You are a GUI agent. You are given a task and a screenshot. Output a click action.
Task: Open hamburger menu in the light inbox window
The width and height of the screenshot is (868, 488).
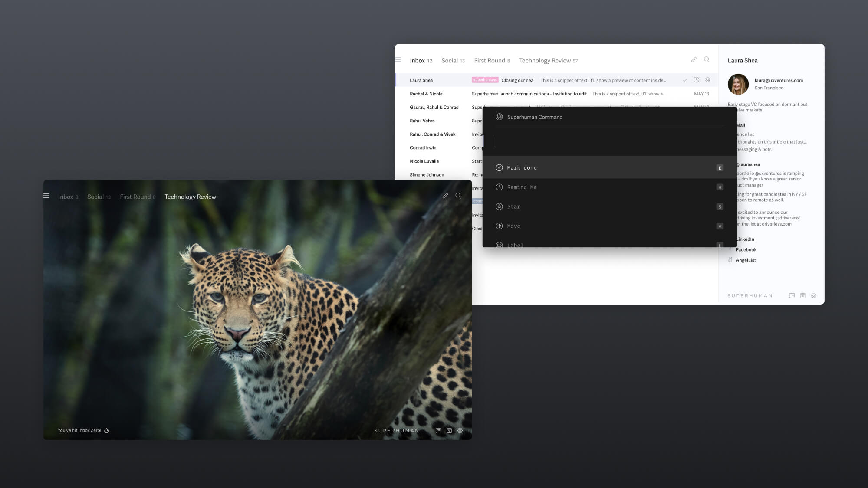[x=398, y=60]
